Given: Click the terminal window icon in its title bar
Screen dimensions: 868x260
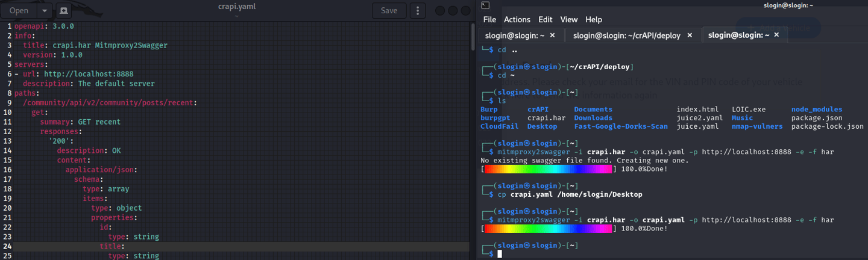Looking at the screenshot, I should (x=485, y=5).
